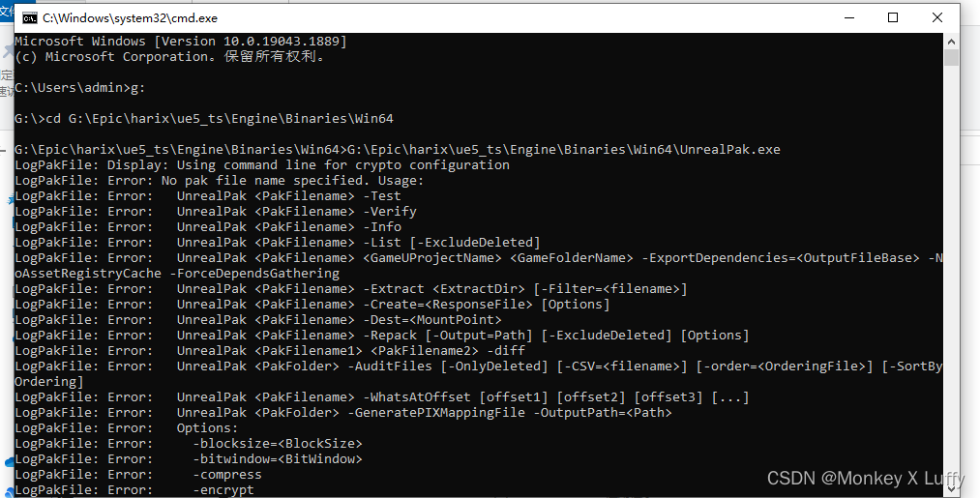Close the cmd.exe console window
This screenshot has width=980, height=498.
pyautogui.click(x=937, y=18)
